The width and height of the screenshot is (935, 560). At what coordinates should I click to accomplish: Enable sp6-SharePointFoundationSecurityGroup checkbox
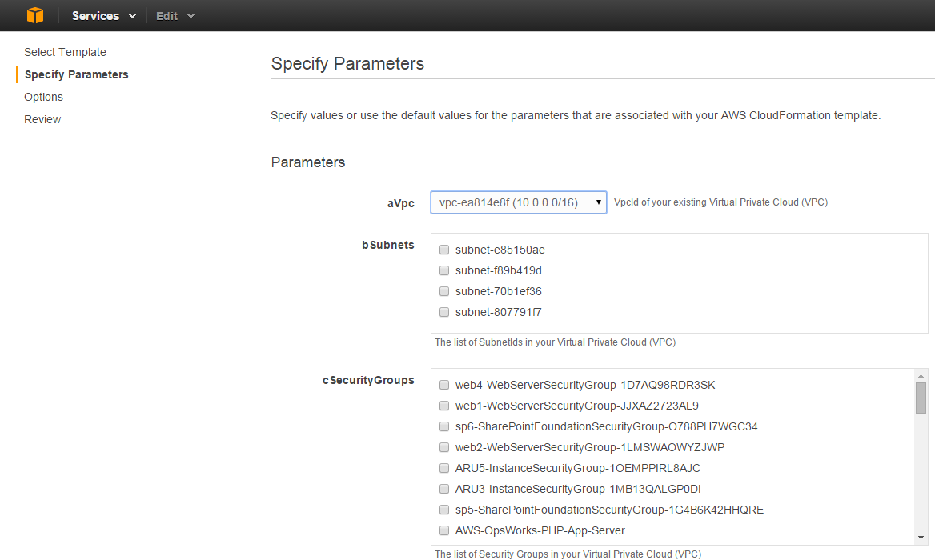(444, 426)
